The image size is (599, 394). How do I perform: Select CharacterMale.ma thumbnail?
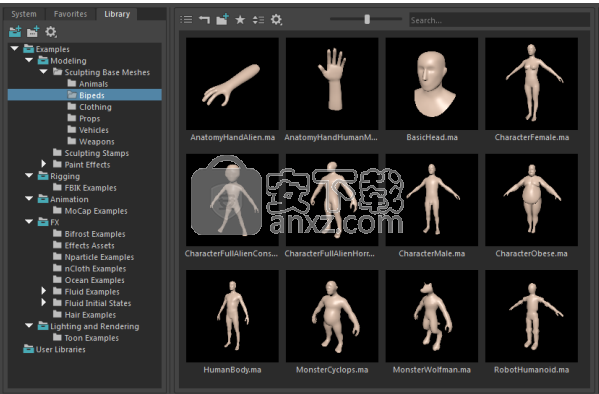tap(432, 200)
